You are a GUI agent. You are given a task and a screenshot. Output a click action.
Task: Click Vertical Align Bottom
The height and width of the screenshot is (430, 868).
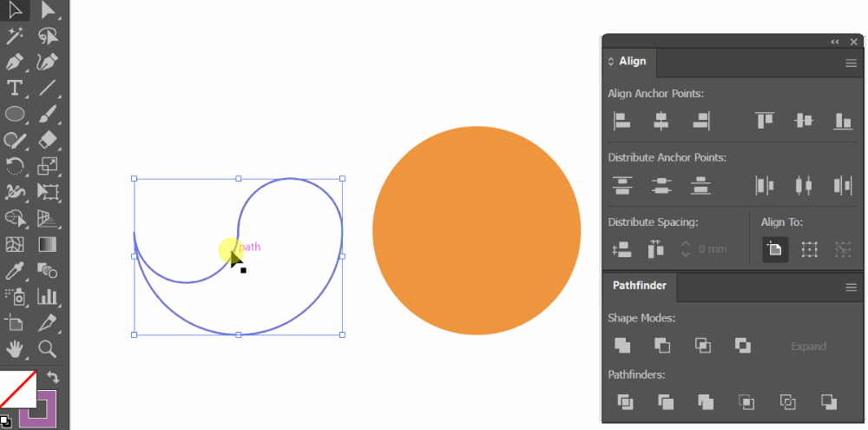[x=843, y=121]
